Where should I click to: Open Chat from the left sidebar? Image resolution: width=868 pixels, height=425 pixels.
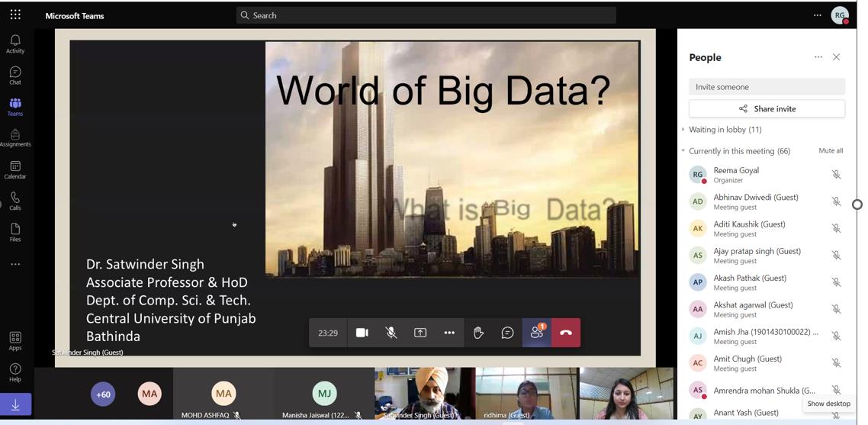click(15, 75)
